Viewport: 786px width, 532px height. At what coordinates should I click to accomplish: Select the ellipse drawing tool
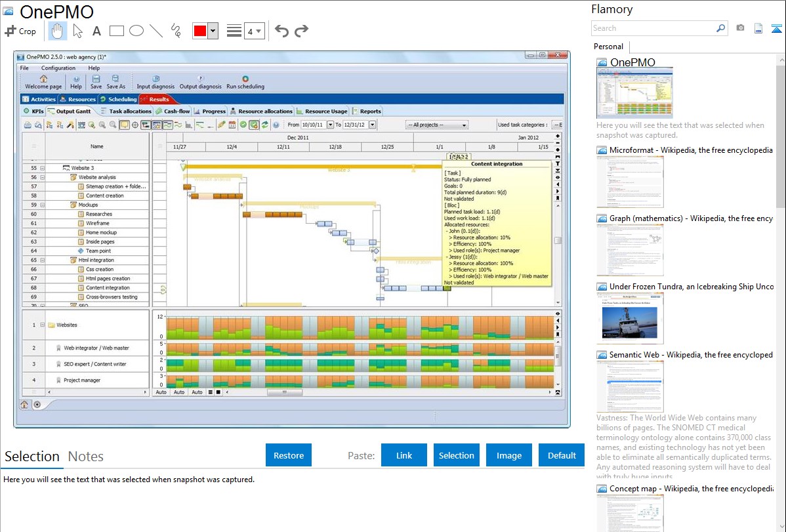tap(136, 31)
